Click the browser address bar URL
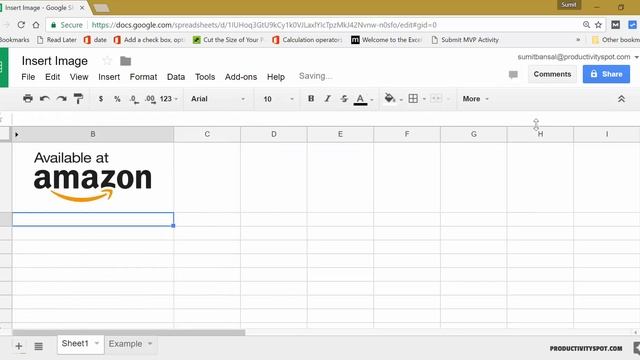The image size is (640, 360). point(264,25)
